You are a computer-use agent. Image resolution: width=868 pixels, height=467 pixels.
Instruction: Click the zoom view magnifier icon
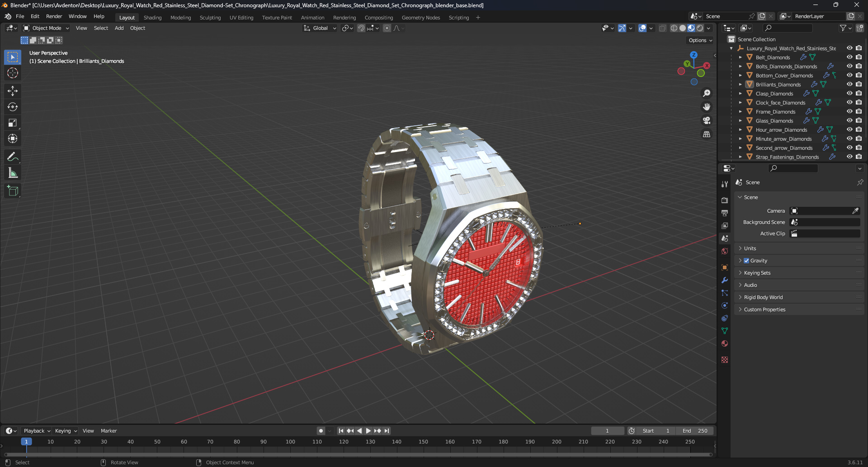(707, 93)
